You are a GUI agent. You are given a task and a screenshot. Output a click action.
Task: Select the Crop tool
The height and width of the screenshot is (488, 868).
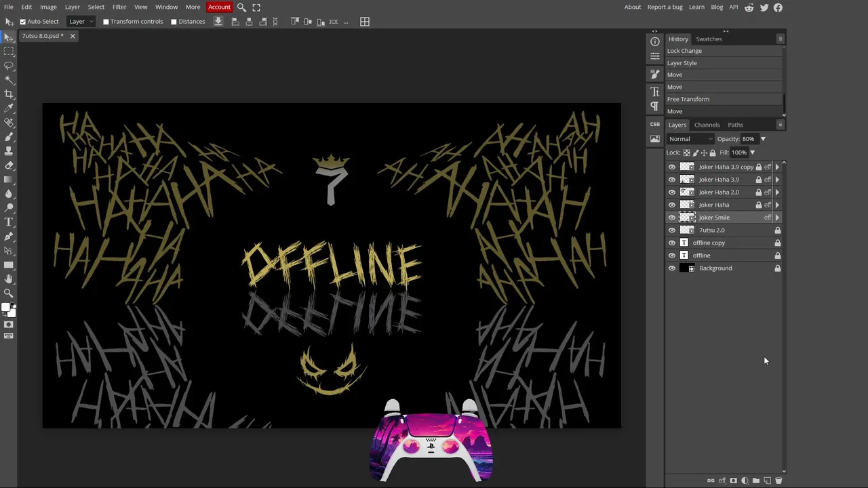point(9,94)
